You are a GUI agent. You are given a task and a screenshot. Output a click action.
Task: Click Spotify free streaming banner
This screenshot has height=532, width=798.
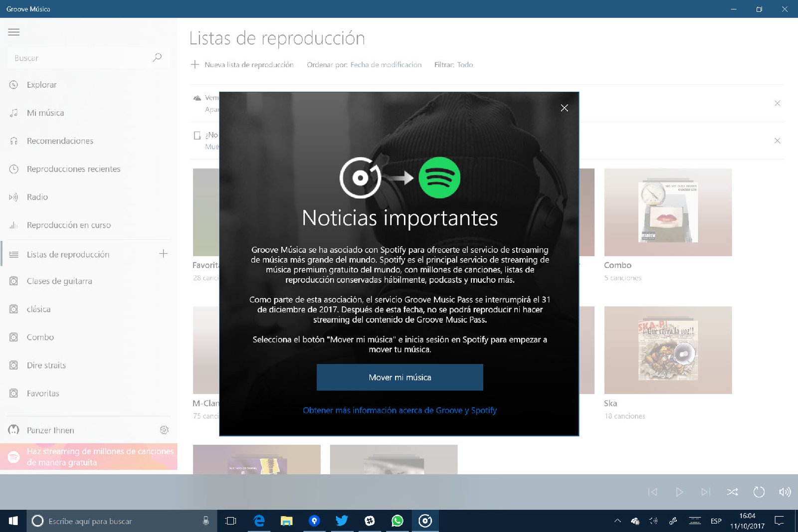pyautogui.click(x=88, y=457)
